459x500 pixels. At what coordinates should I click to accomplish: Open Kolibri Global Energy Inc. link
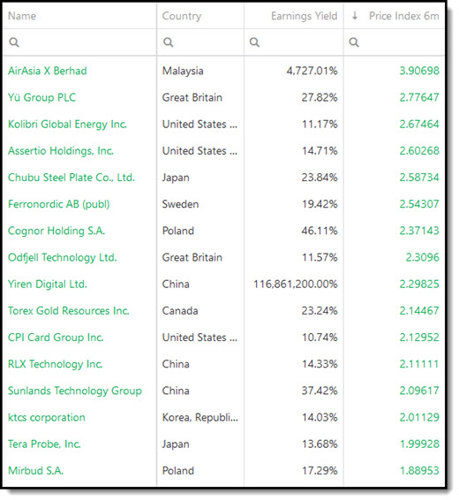(x=67, y=124)
